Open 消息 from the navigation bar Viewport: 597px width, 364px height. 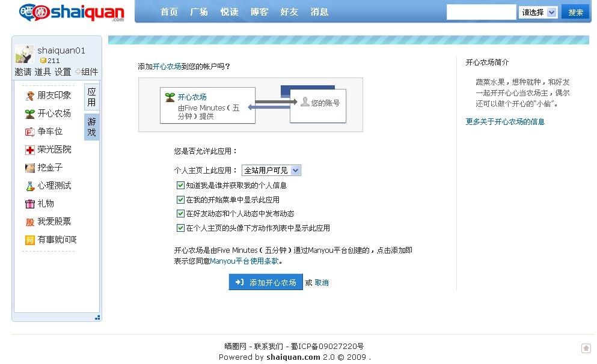[319, 12]
